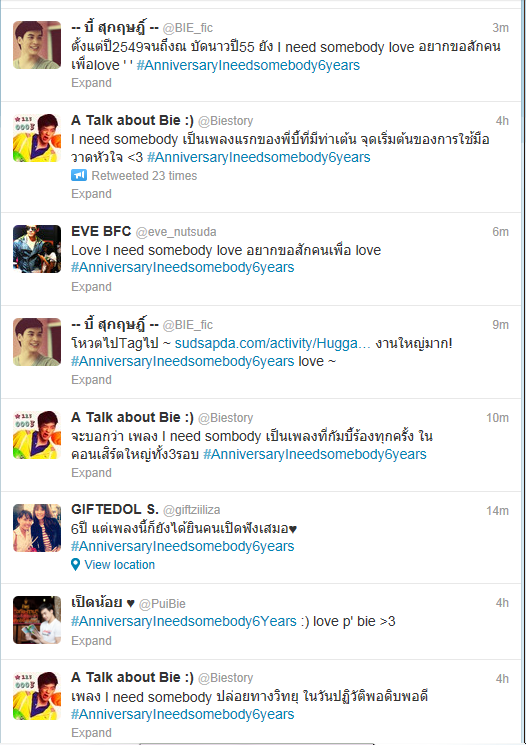Open @PuiBie avatar image

(37, 620)
